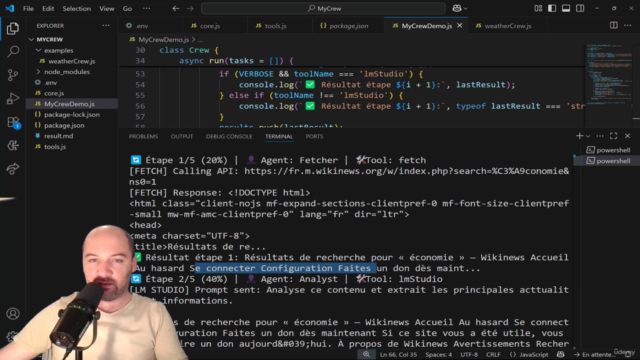Split the editor to the right
Screen dimensions: 640x360
pyautogui.click(x=613, y=25)
